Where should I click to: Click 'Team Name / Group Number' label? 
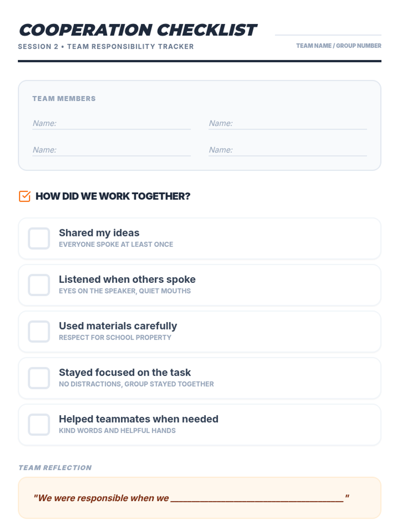click(x=338, y=46)
